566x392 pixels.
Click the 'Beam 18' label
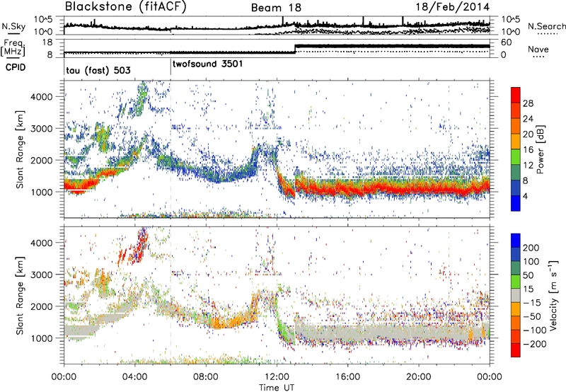tap(276, 8)
